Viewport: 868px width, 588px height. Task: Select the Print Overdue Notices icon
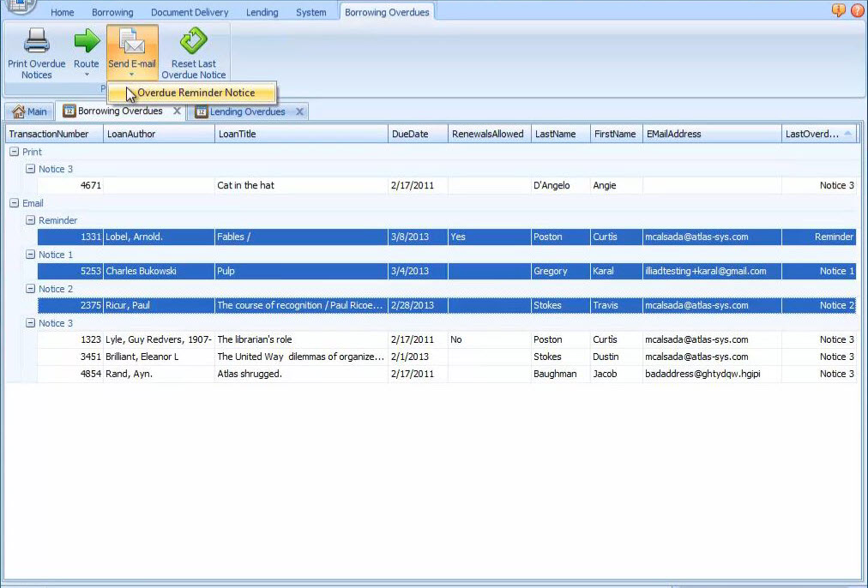point(35,40)
